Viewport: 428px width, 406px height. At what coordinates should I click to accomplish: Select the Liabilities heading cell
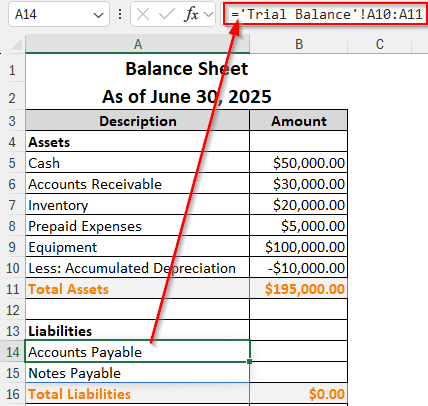pos(138,331)
